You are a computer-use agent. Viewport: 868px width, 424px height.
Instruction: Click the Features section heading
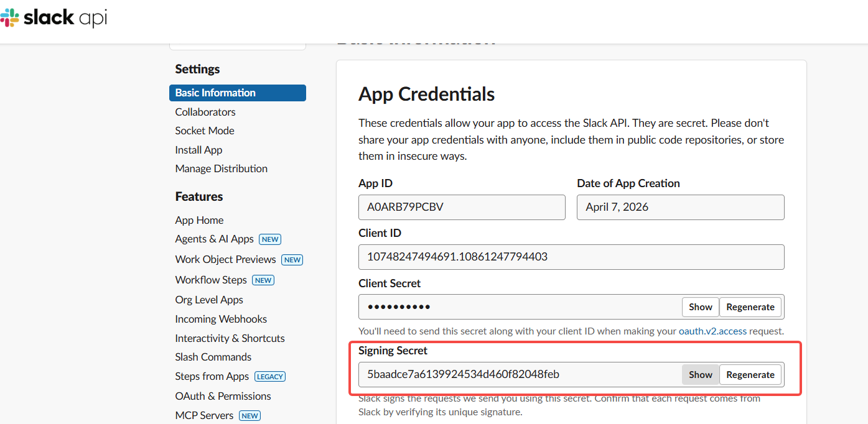tap(199, 196)
